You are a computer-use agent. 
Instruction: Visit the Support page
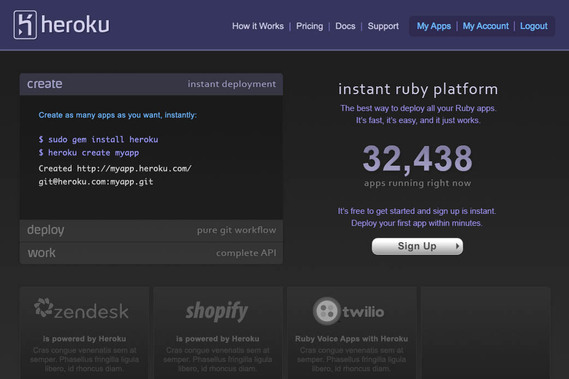pyautogui.click(x=383, y=26)
